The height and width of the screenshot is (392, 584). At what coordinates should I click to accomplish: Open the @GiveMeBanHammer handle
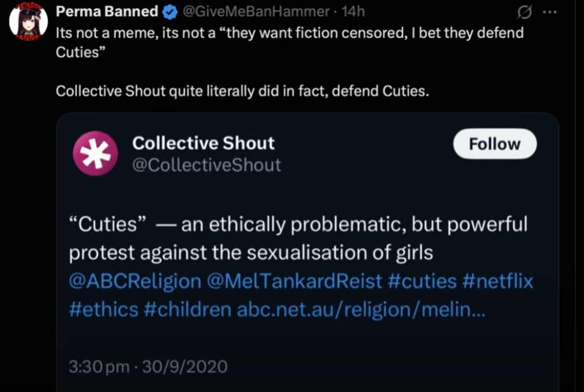tap(256, 12)
